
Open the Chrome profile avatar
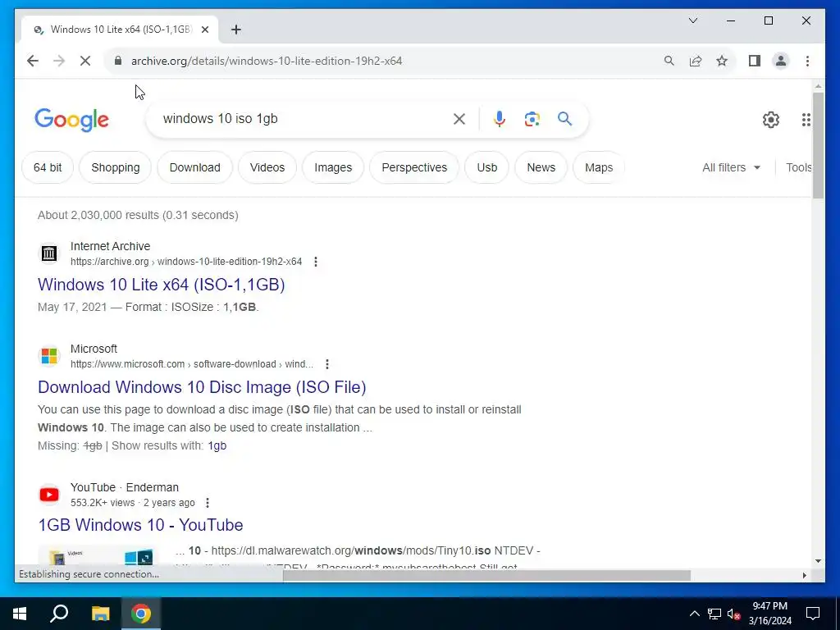point(781,61)
